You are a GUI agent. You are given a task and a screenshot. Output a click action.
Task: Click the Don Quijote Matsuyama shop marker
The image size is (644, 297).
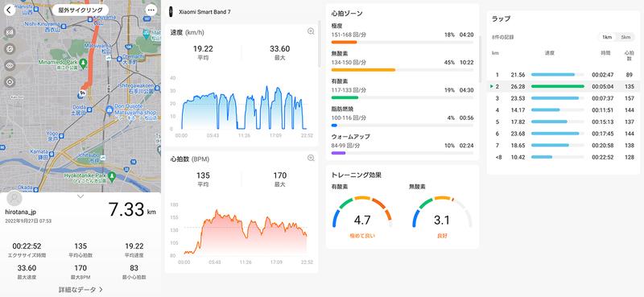[x=110, y=110]
